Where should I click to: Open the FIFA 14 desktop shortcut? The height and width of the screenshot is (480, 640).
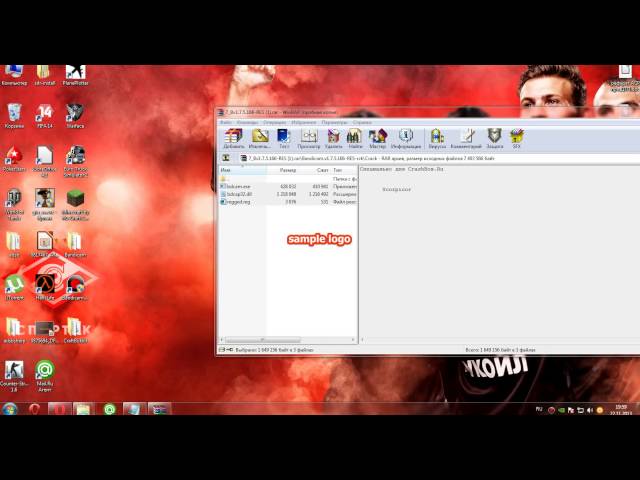coord(44,116)
